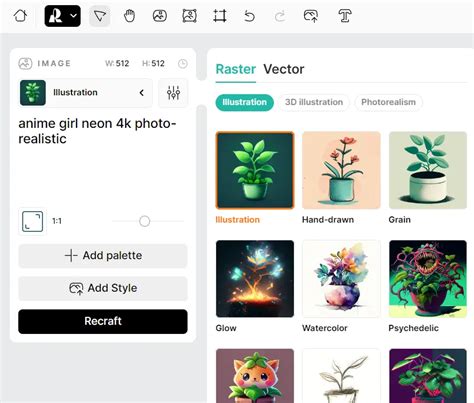
Task: Click the Watercolor label text
Action: [325, 328]
